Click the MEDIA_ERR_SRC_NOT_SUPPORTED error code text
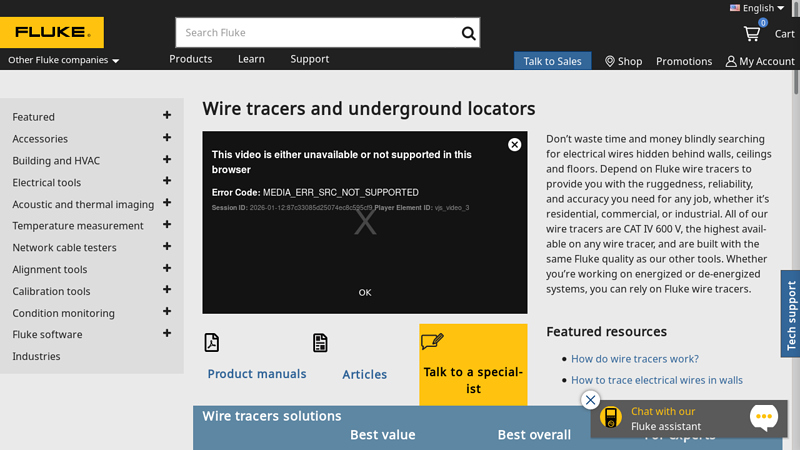 pyautogui.click(x=341, y=192)
